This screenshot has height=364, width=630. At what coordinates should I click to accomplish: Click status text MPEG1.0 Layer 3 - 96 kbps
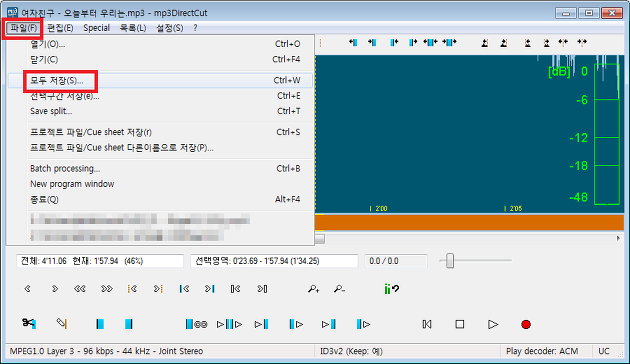tap(106, 351)
